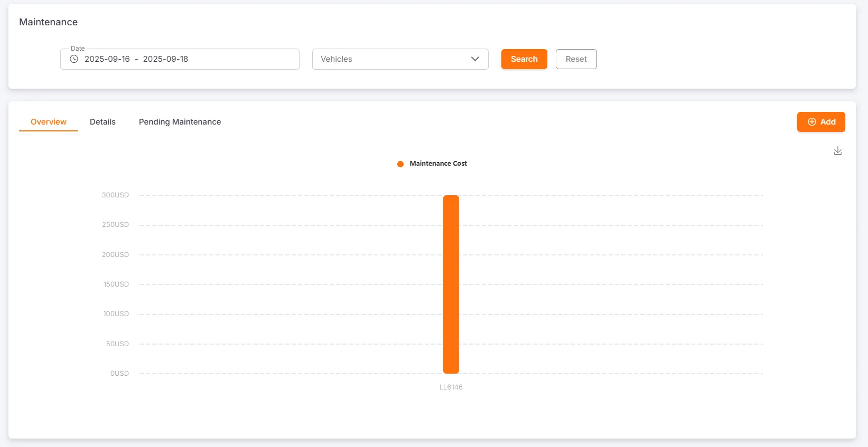The height and width of the screenshot is (447, 868).
Task: Click the plus icon on the Add button
Action: coord(811,122)
